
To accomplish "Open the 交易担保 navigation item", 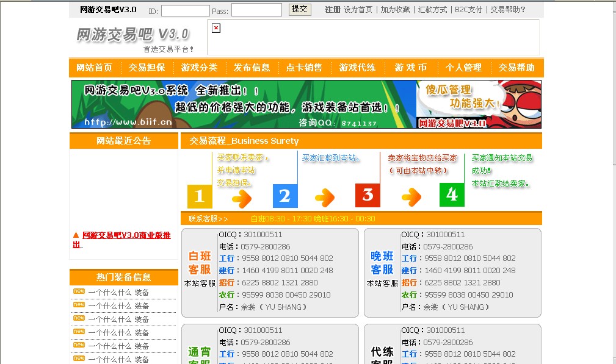I will point(147,68).
